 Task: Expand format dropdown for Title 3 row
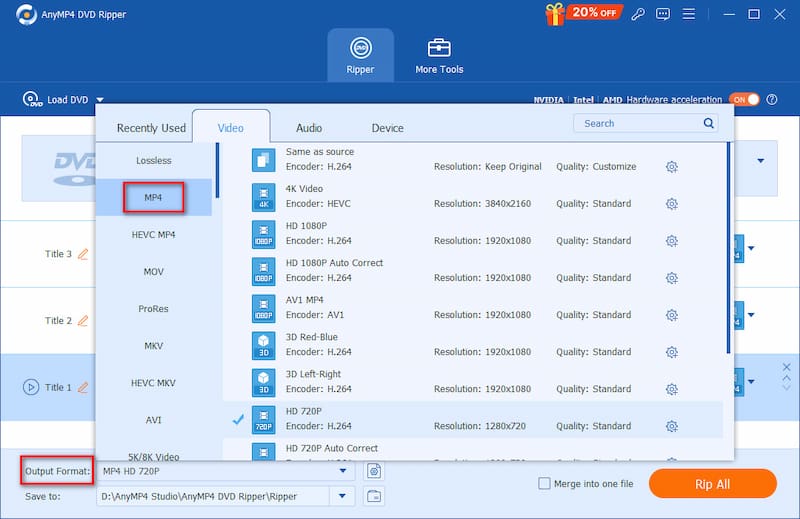pos(751,249)
